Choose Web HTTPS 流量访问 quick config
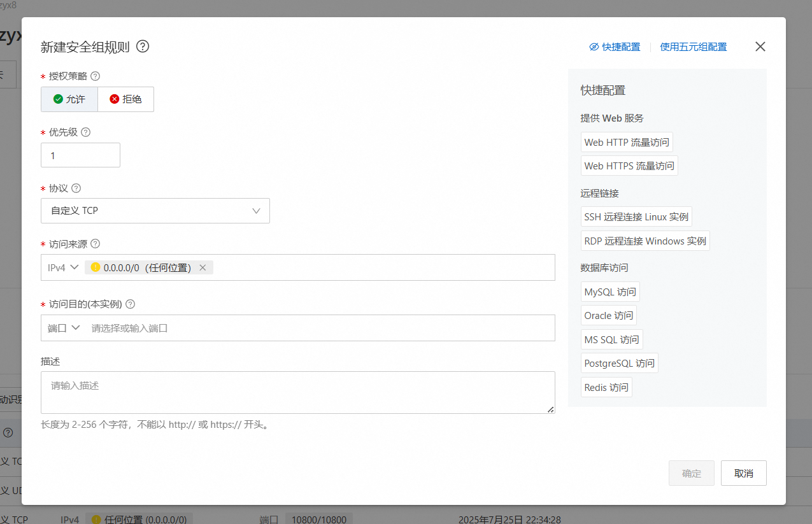This screenshot has width=812, height=524. point(629,166)
